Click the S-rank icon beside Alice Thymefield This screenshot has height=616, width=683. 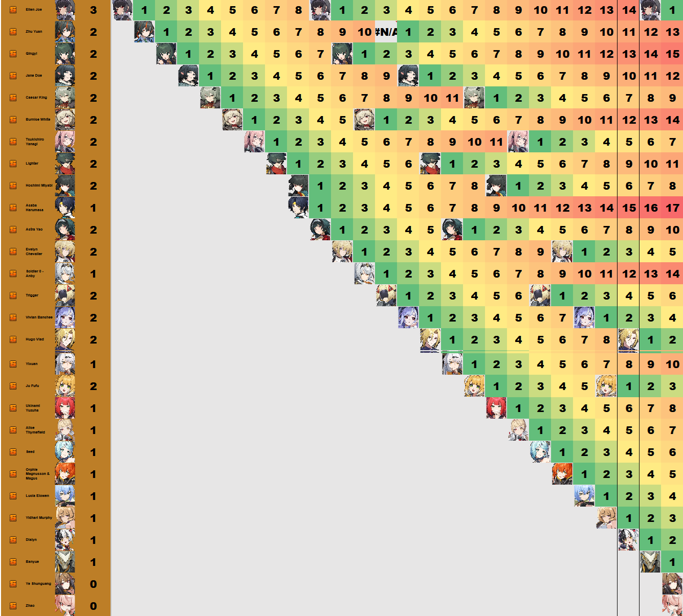tap(13, 430)
